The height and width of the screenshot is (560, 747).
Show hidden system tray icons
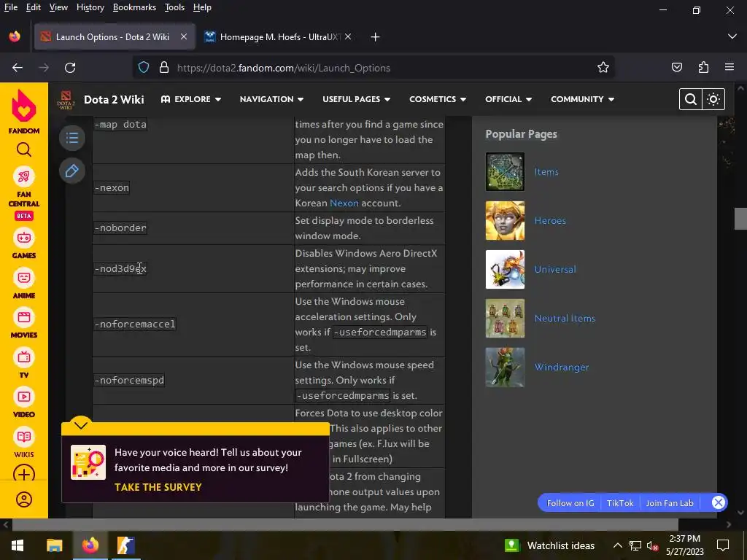[x=617, y=545]
